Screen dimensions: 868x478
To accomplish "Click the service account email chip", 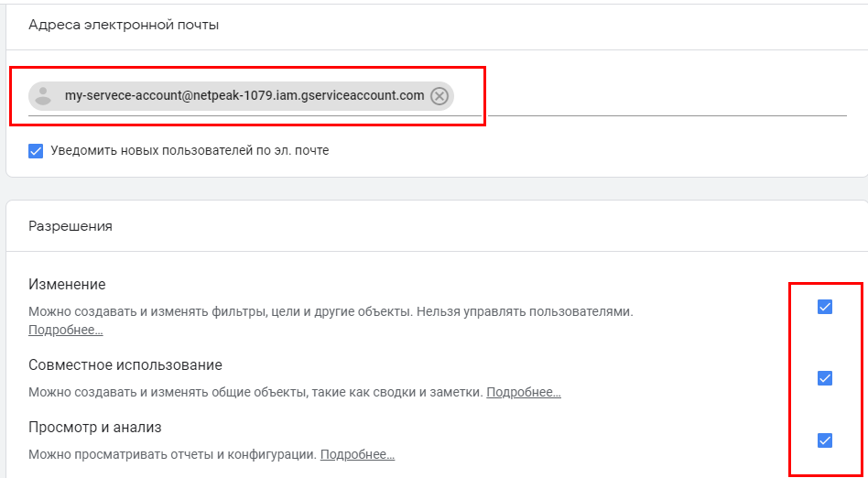I will [x=241, y=96].
